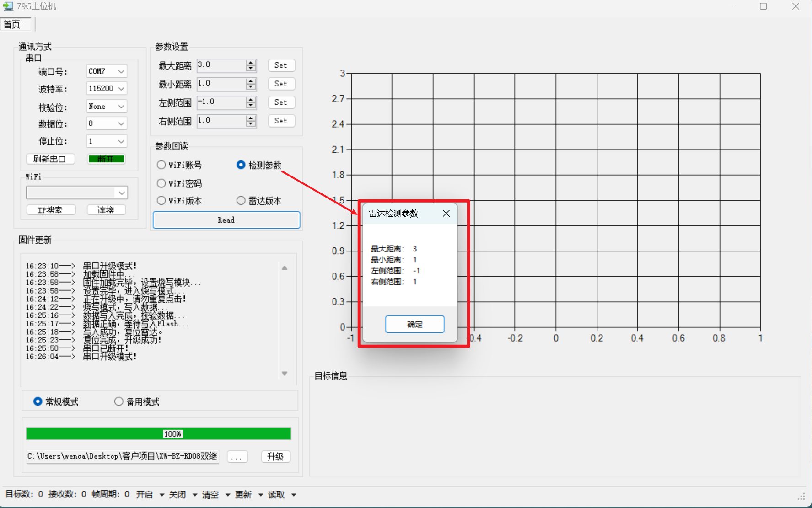Minimize the 79G上位机 window
This screenshot has height=508, width=812.
(x=731, y=6)
